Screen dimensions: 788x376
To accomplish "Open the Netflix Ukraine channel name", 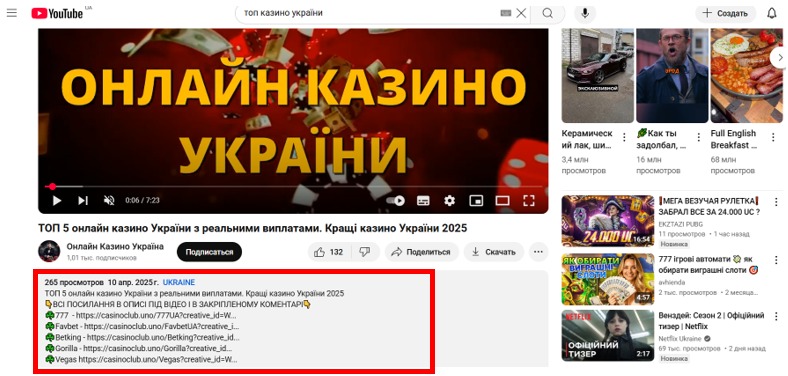I will pyautogui.click(x=680, y=339).
